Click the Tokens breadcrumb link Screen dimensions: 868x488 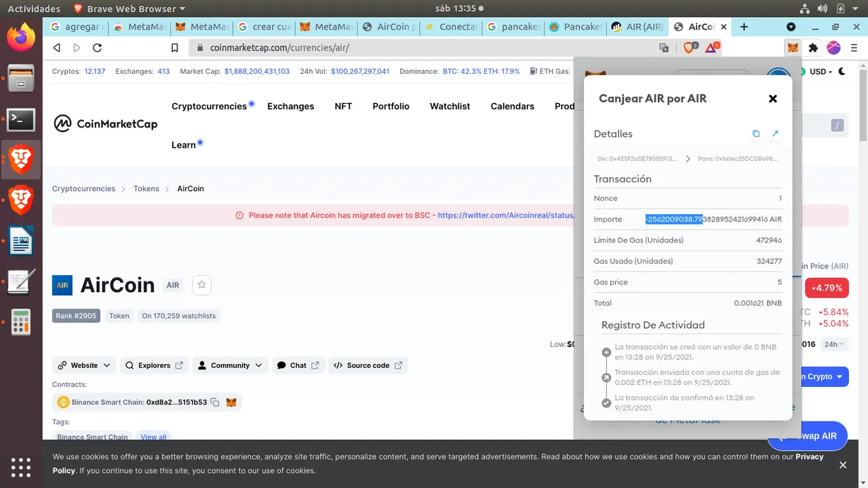click(146, 188)
